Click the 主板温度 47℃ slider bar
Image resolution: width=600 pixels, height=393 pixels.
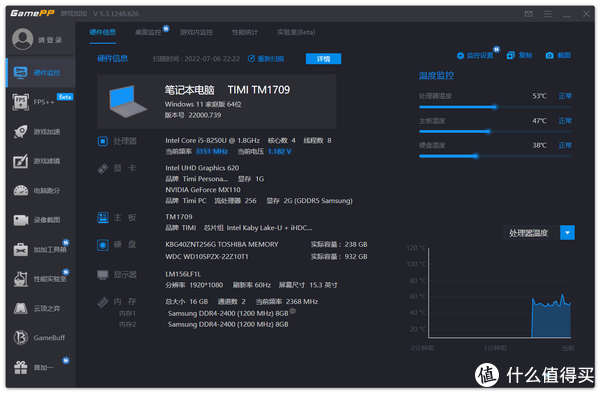(x=495, y=132)
